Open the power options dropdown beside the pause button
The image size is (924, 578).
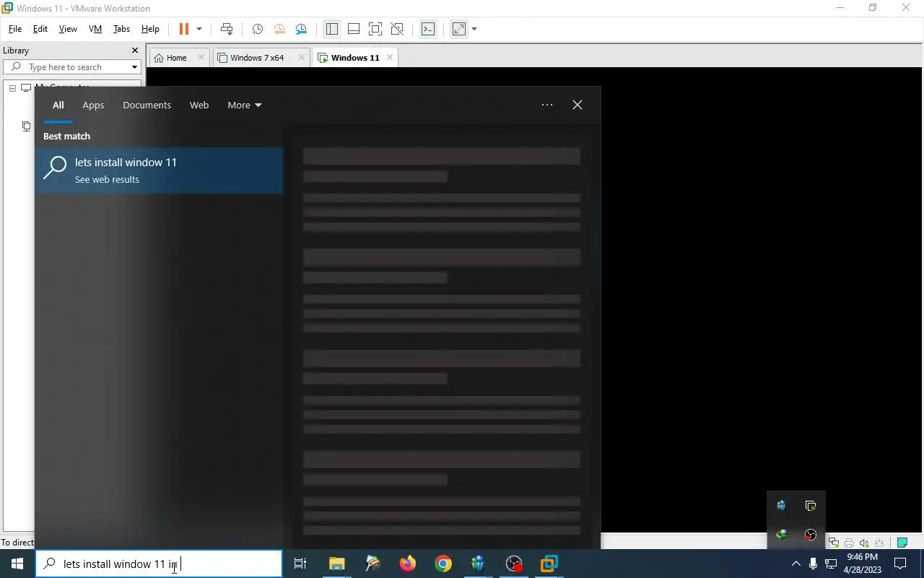tap(199, 29)
